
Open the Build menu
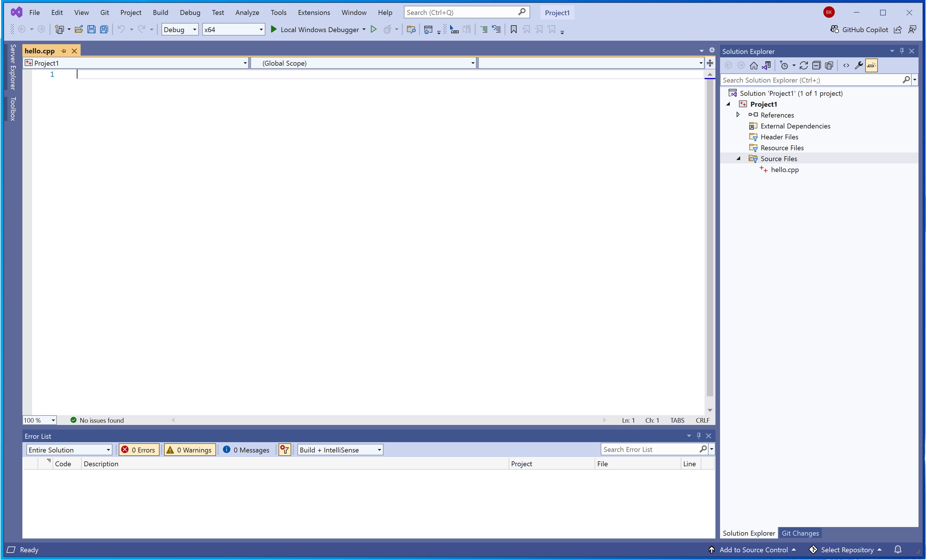click(160, 12)
